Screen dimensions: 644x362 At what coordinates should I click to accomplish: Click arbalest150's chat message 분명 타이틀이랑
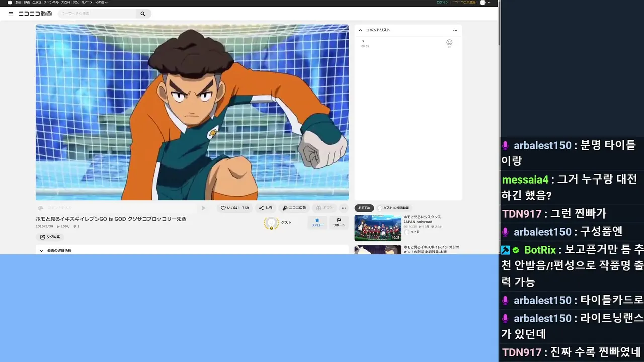(x=568, y=153)
